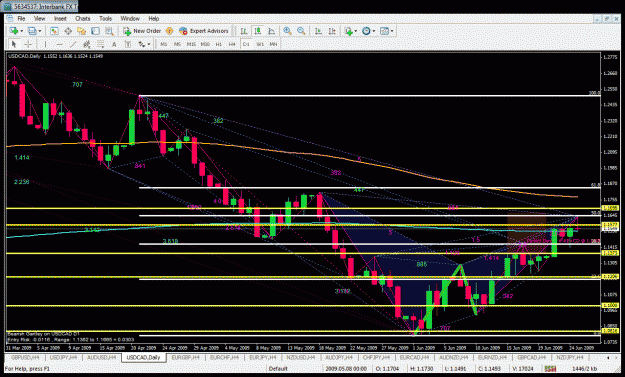Click the Periods clock icon

[x=366, y=31]
